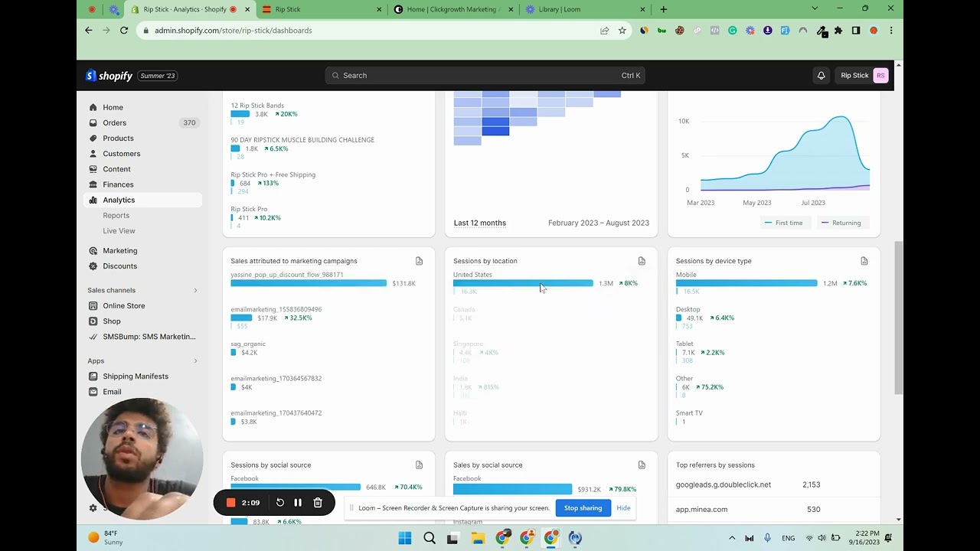Viewport: 980px width, 551px height.
Task: Click United States sessions bar
Action: (x=523, y=283)
